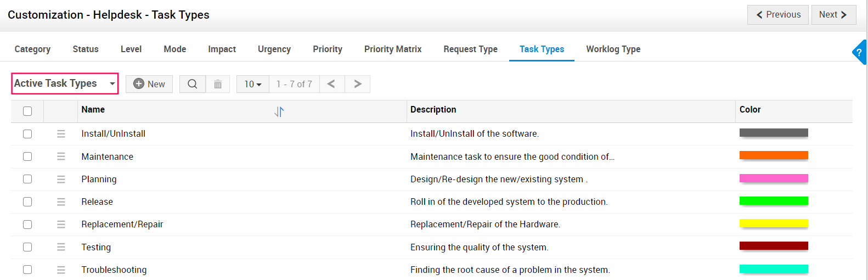Click the Next button at top right

833,15
